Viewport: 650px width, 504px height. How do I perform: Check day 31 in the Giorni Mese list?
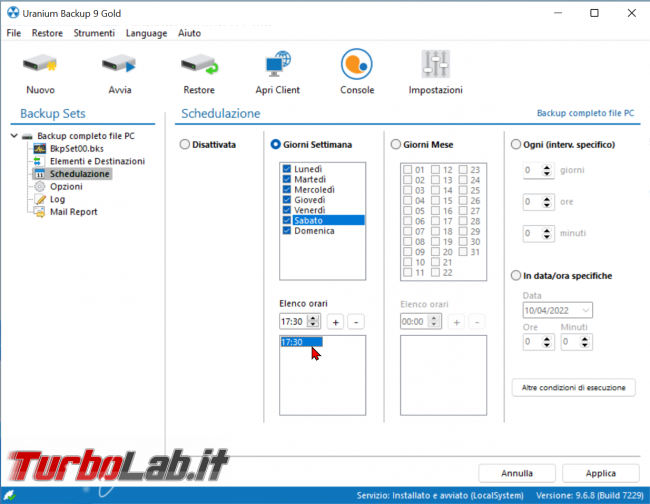(x=463, y=252)
